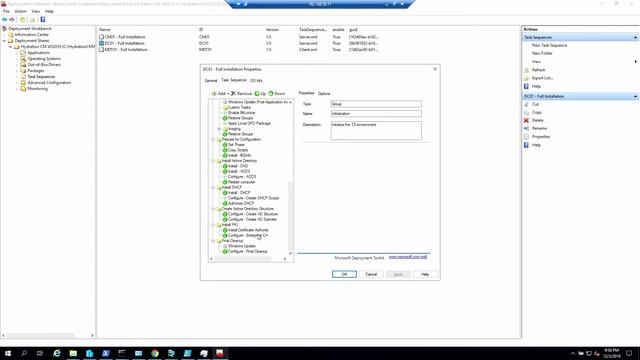The image size is (640, 360).
Task: Click the Help button in the Properties dialog
Action: click(x=425, y=274)
